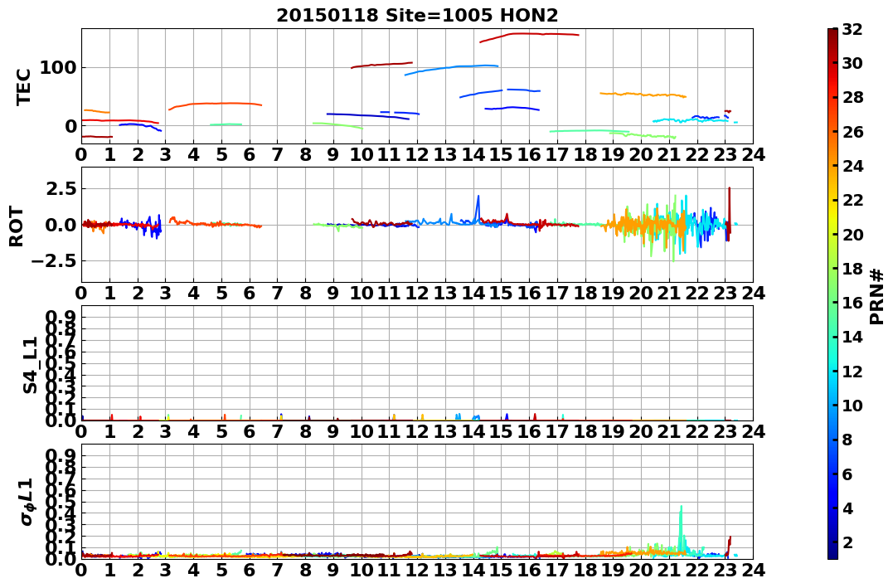The height and width of the screenshot is (588, 893).
Task: Click the dark red ROT spike near hour 23
Action: coord(729,212)
